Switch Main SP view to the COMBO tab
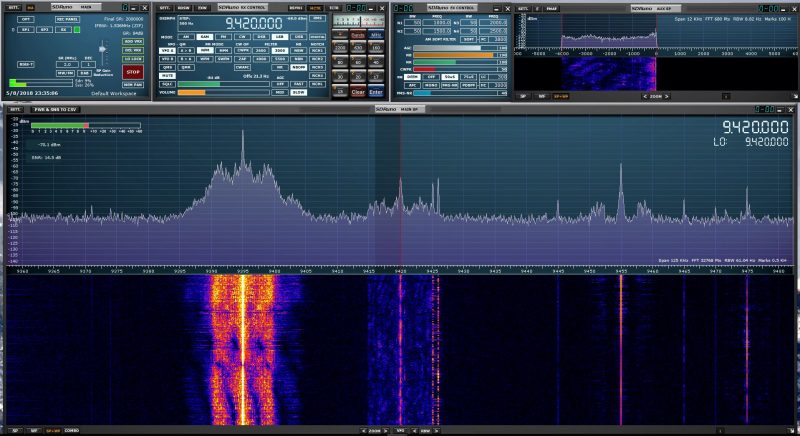This screenshot has width=800, height=436. (x=71, y=431)
